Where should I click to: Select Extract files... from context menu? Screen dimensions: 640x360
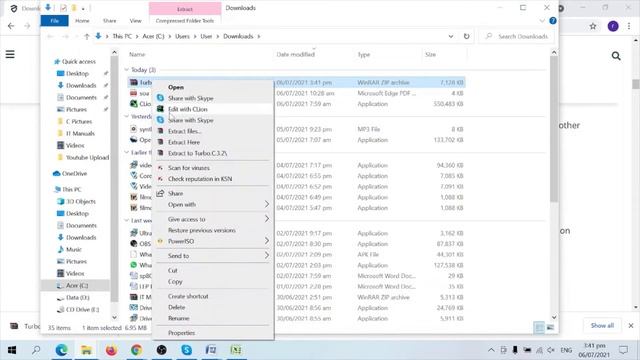tap(184, 131)
